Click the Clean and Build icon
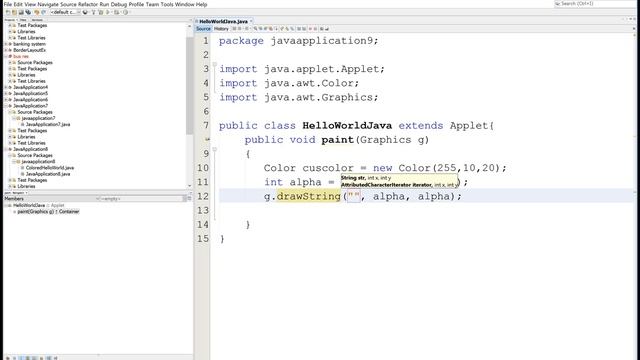 coord(101,12)
